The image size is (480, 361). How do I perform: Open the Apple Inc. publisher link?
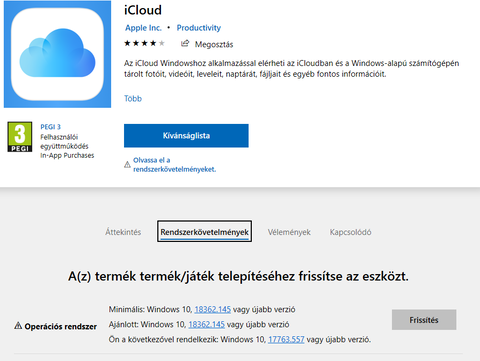tap(143, 28)
